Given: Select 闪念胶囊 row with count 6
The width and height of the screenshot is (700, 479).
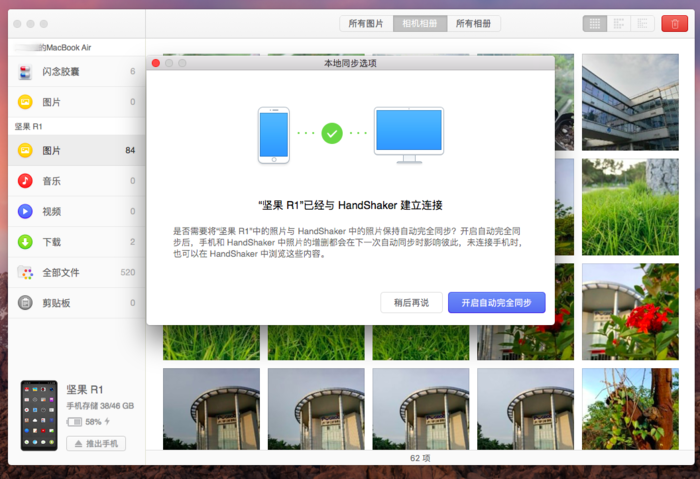Looking at the screenshot, I should pos(76,71).
